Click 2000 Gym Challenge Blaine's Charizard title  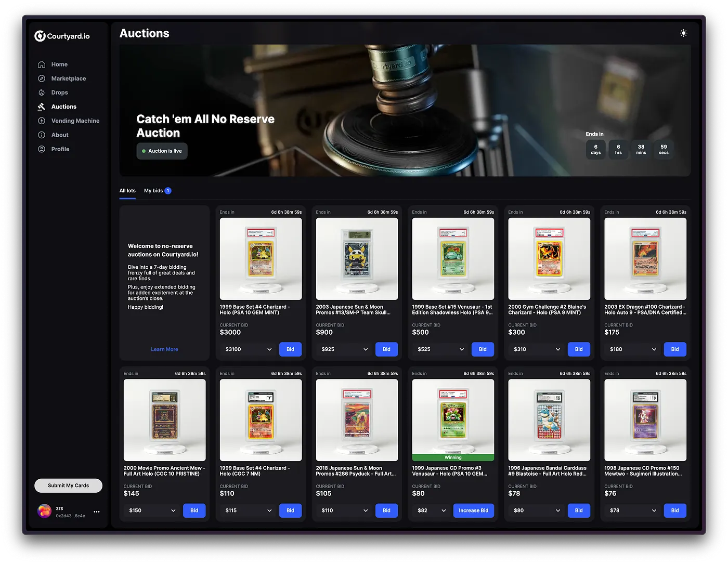pos(547,310)
